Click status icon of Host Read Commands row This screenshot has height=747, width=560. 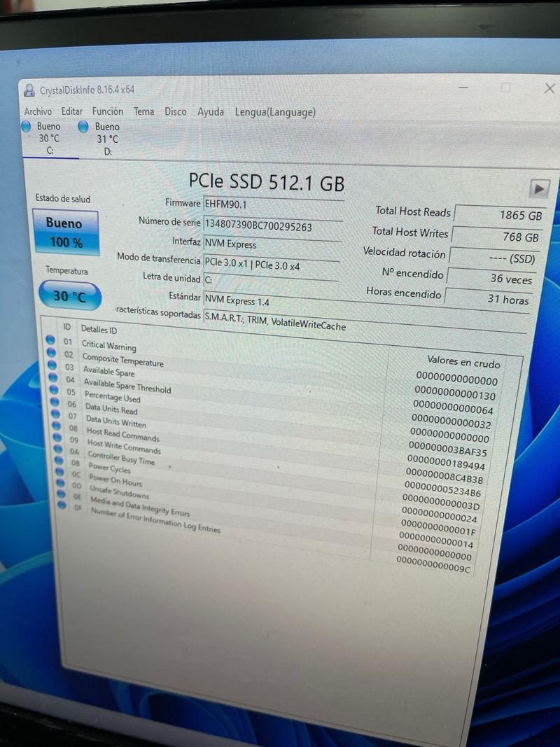(x=57, y=426)
